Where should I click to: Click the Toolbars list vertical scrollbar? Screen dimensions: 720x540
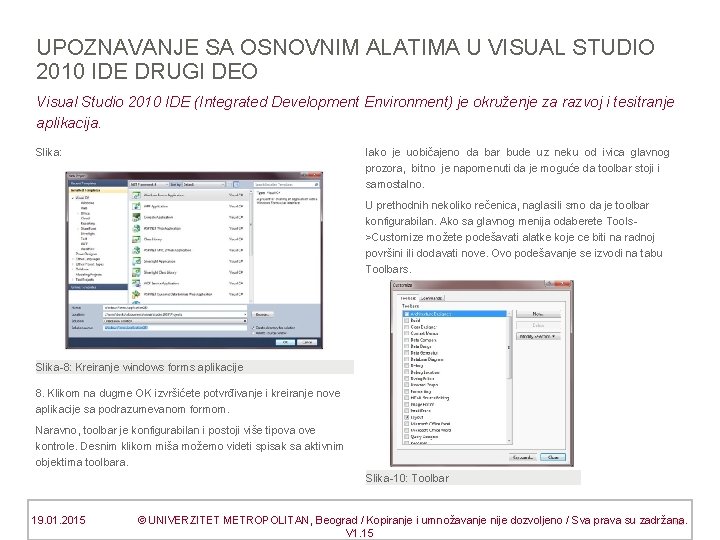(509, 377)
